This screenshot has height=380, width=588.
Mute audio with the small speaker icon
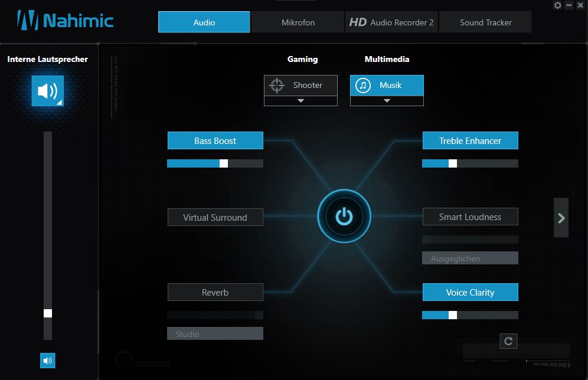[x=47, y=361]
